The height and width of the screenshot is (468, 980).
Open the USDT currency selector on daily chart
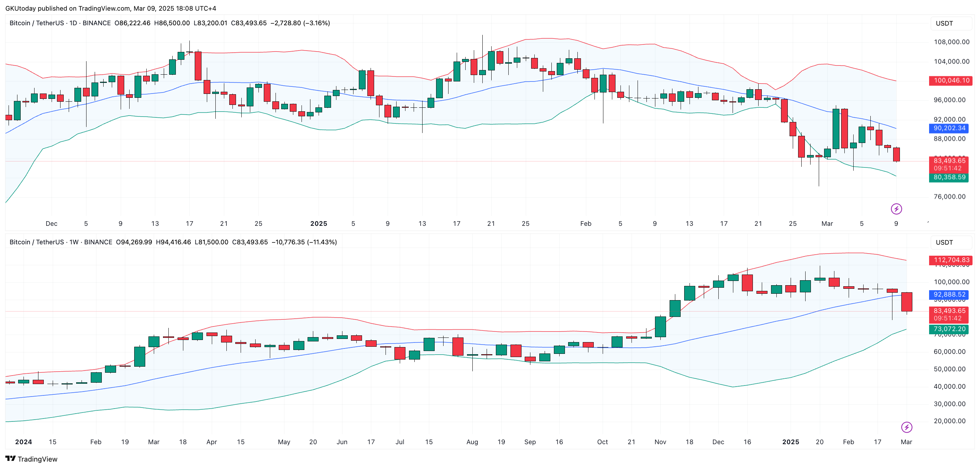[952, 23]
